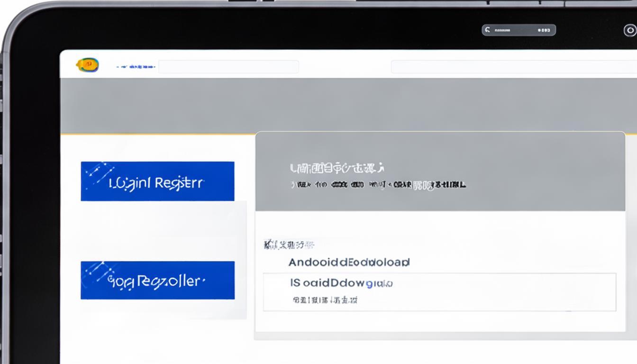637x364 pixels.
Task: Click the curved arrow icon in the dark status pill
Action: click(488, 30)
